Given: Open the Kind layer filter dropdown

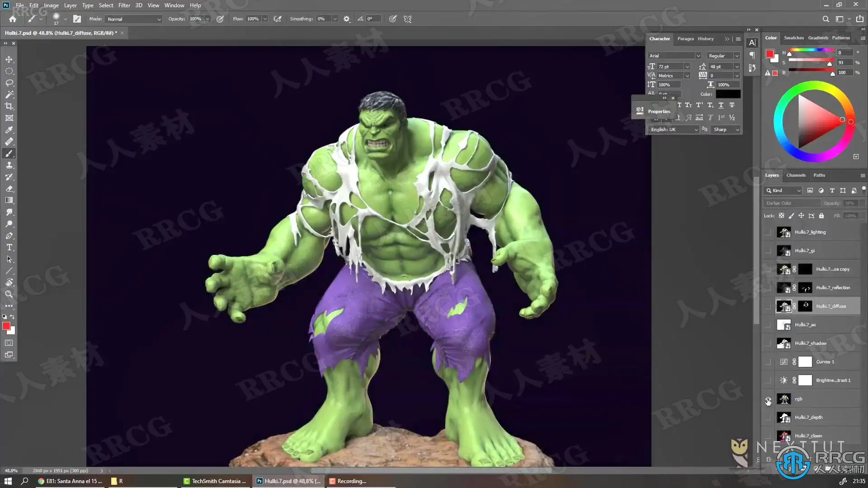Looking at the screenshot, I should click(x=783, y=191).
